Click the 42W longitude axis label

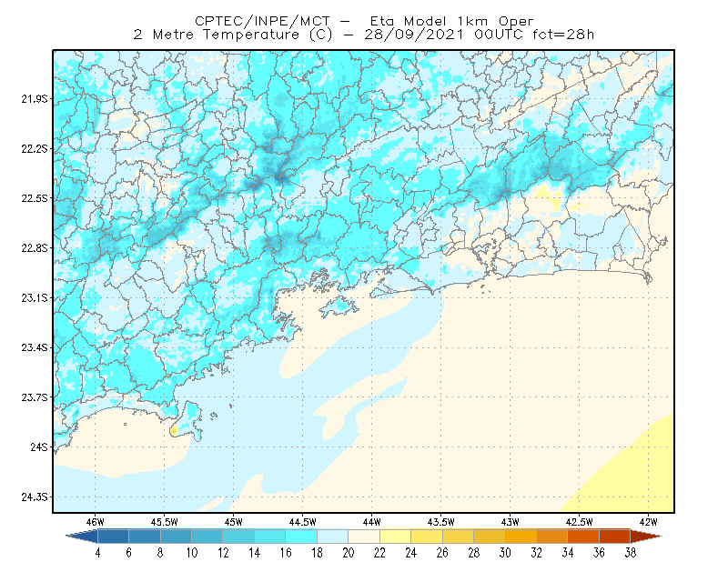pyautogui.click(x=648, y=522)
